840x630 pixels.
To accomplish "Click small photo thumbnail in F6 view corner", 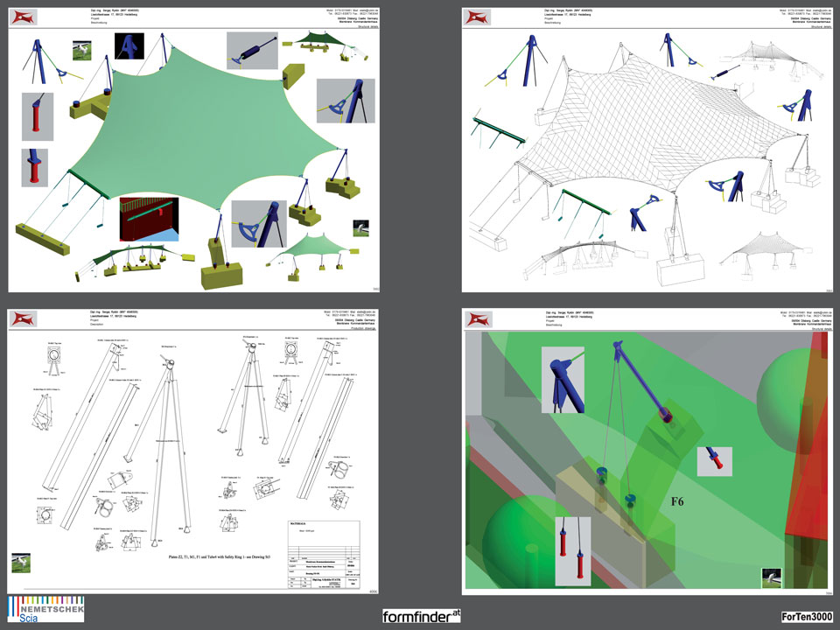I will (770, 577).
